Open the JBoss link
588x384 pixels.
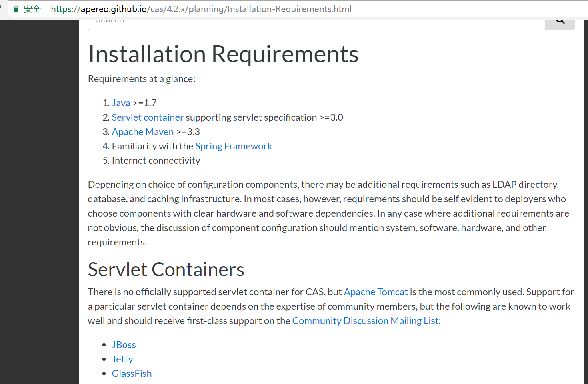[124, 345]
